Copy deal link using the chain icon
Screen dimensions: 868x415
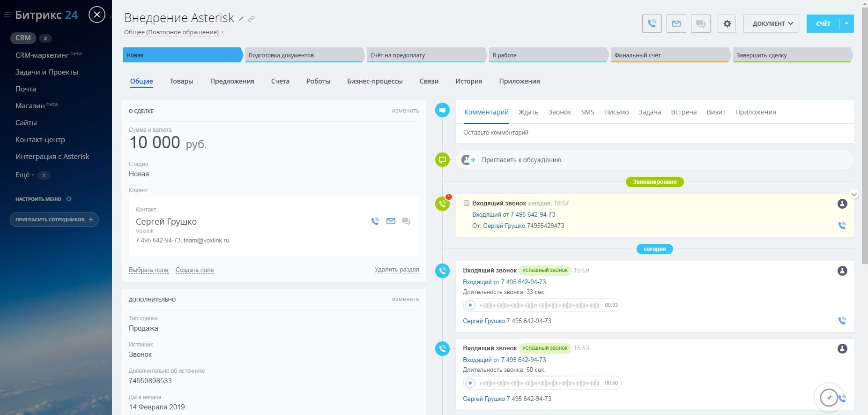pos(252,19)
